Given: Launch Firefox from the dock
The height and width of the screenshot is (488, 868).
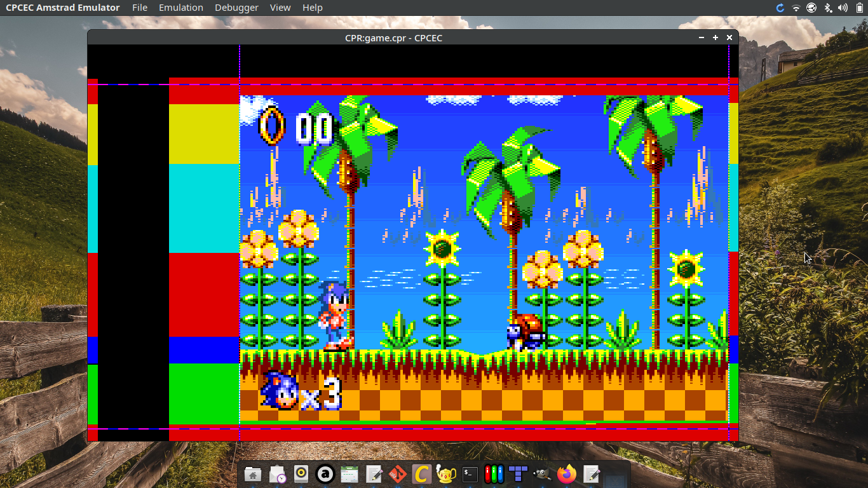Looking at the screenshot, I should point(566,474).
